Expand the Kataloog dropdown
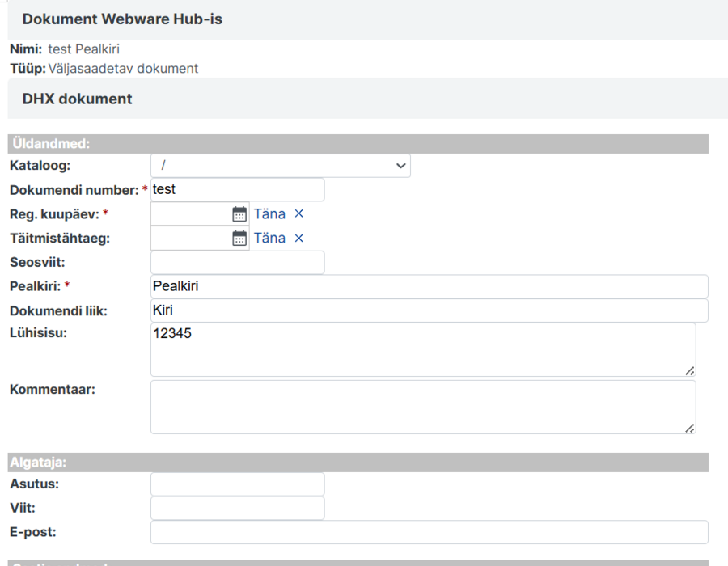This screenshot has height=566, width=728. (281, 166)
